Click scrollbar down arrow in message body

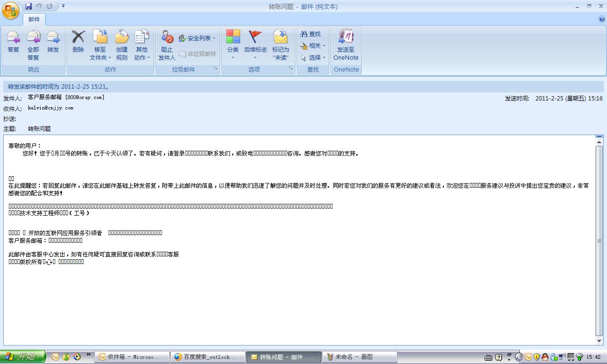[599, 341]
